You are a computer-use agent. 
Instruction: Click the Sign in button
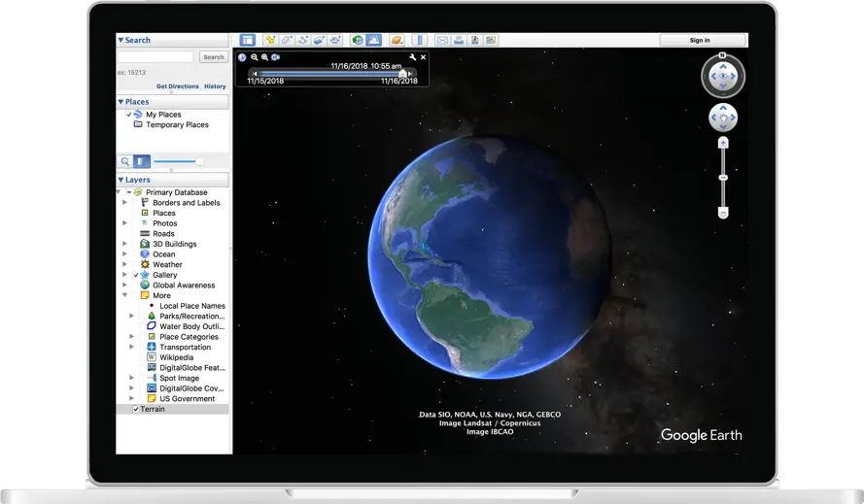click(700, 41)
